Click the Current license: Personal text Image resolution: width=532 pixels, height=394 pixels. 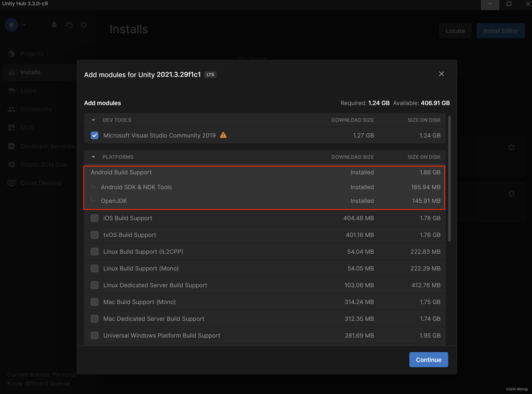click(x=42, y=375)
